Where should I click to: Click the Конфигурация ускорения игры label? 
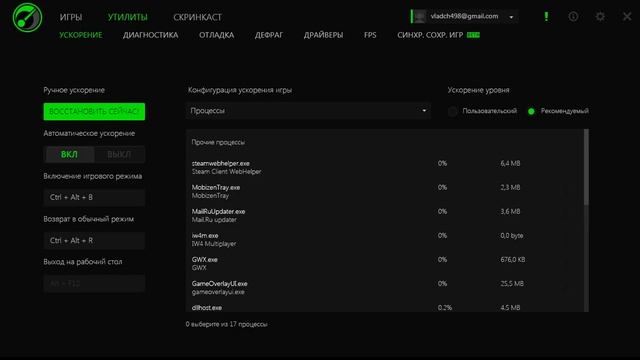click(240, 90)
